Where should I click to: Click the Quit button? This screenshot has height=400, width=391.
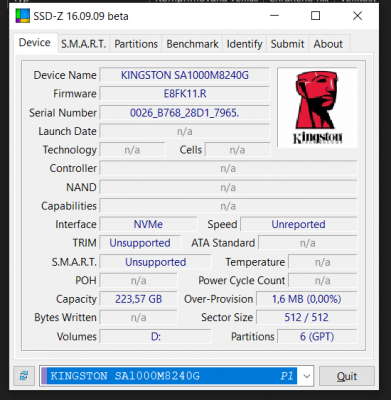(x=347, y=376)
